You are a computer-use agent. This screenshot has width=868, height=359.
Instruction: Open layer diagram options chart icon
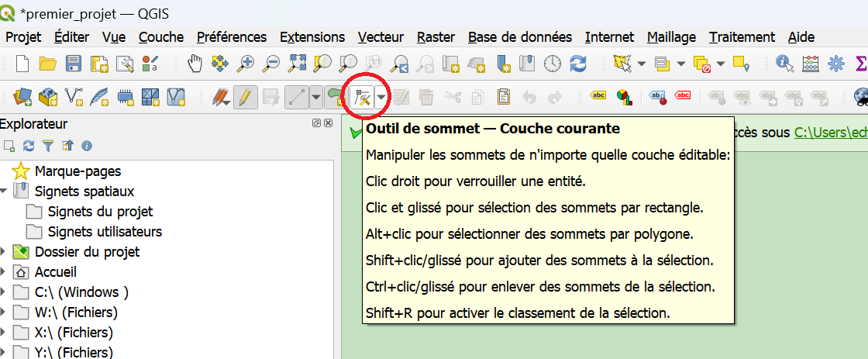coord(625,98)
